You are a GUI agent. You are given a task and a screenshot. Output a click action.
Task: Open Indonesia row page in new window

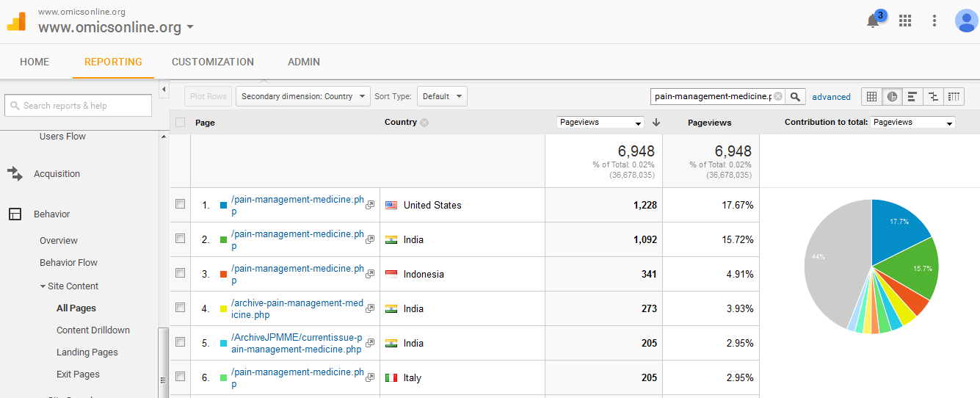[370, 274]
